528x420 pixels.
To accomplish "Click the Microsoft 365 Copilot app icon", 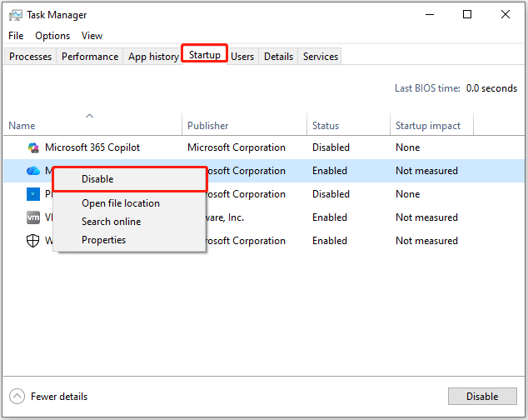I will 33,147.
